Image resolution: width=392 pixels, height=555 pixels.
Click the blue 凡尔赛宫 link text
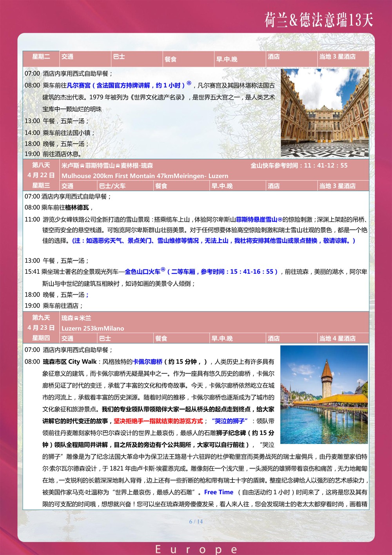[78, 86]
